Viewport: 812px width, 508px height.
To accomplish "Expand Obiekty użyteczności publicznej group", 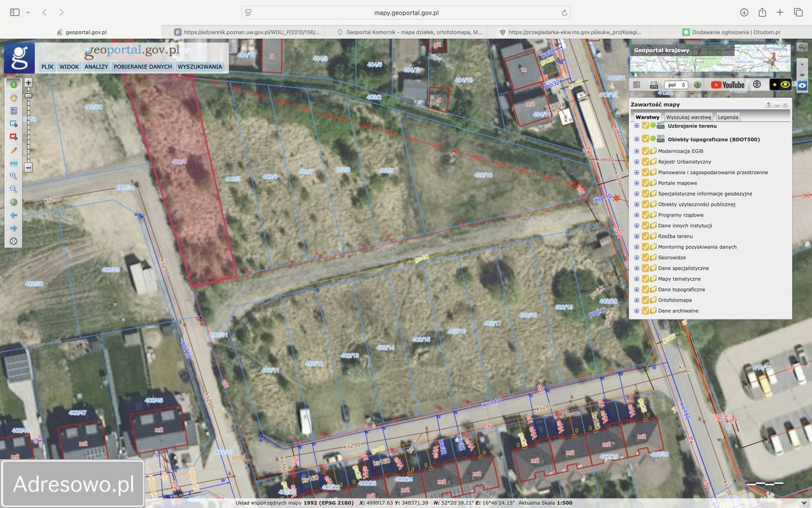I will point(636,204).
